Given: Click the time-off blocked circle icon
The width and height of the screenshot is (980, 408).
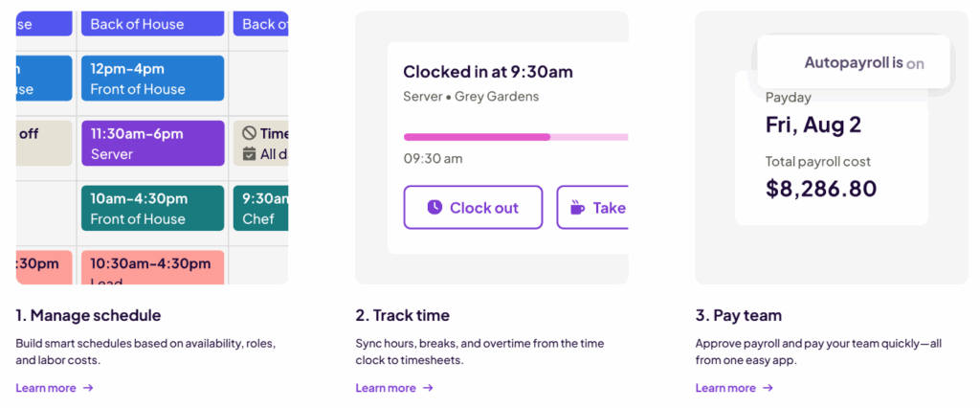Looking at the screenshot, I should point(249,134).
